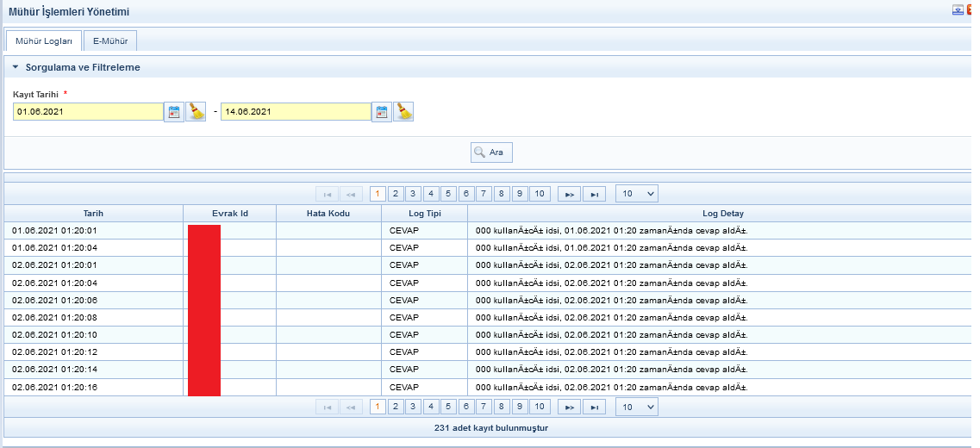Jump to last page in top paginator

594,194
